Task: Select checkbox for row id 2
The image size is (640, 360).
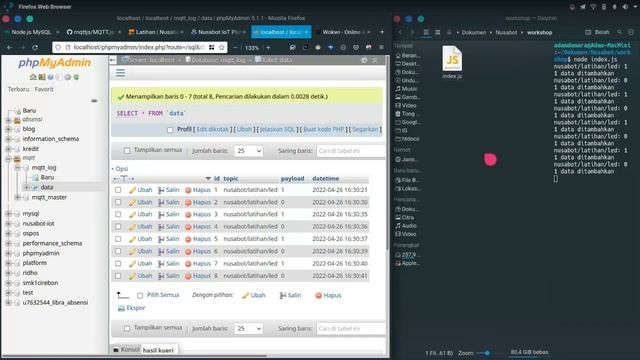Action: pos(118,202)
